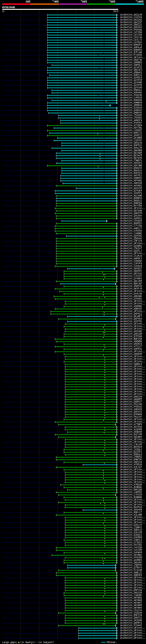146x644 pixels.
Task: Select hit label UniRef100_C1EED7
Action: [131, 130]
